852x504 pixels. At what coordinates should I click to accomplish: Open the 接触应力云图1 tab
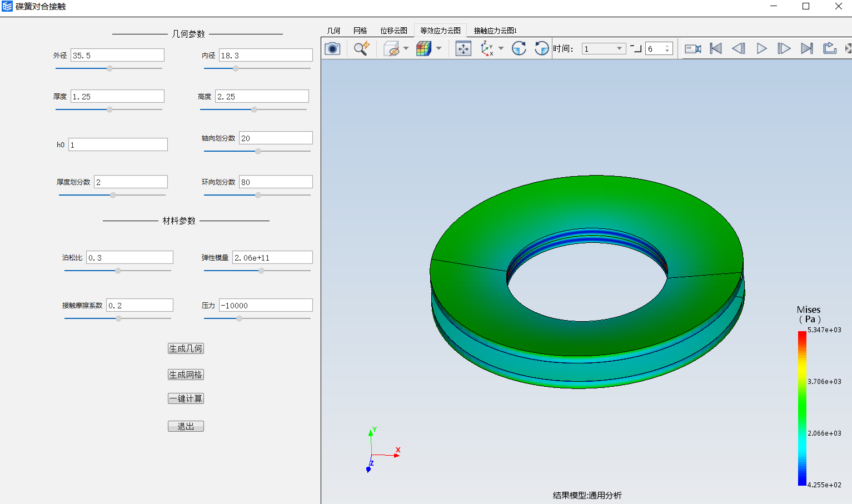(x=495, y=31)
